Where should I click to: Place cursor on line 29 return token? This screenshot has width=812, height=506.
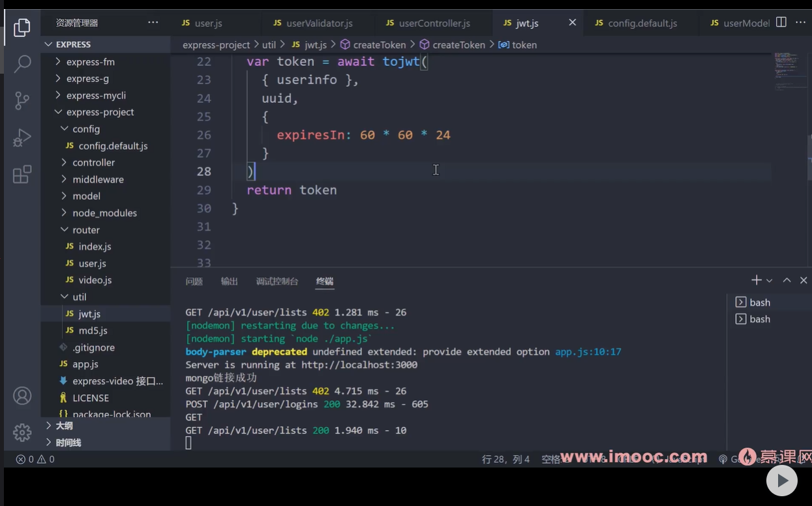(x=292, y=190)
